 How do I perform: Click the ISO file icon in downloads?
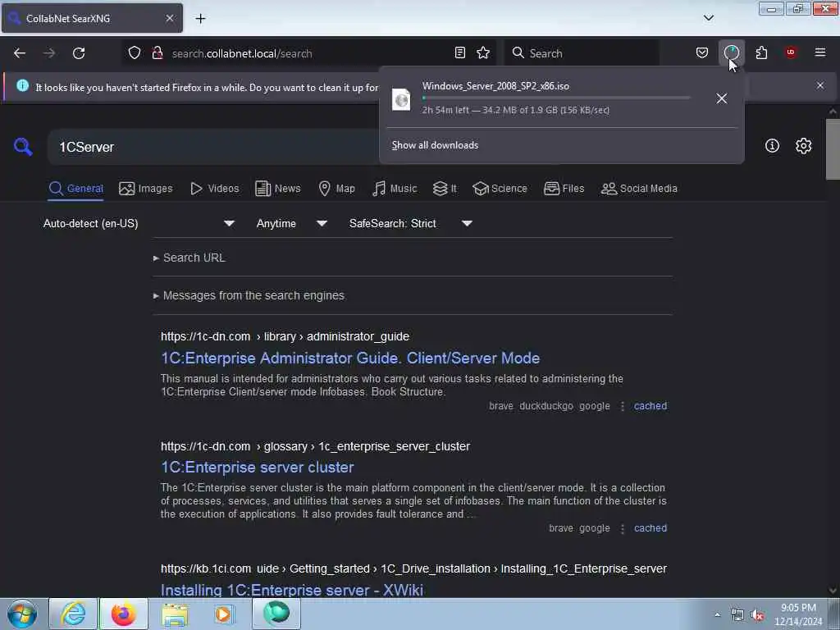401,99
